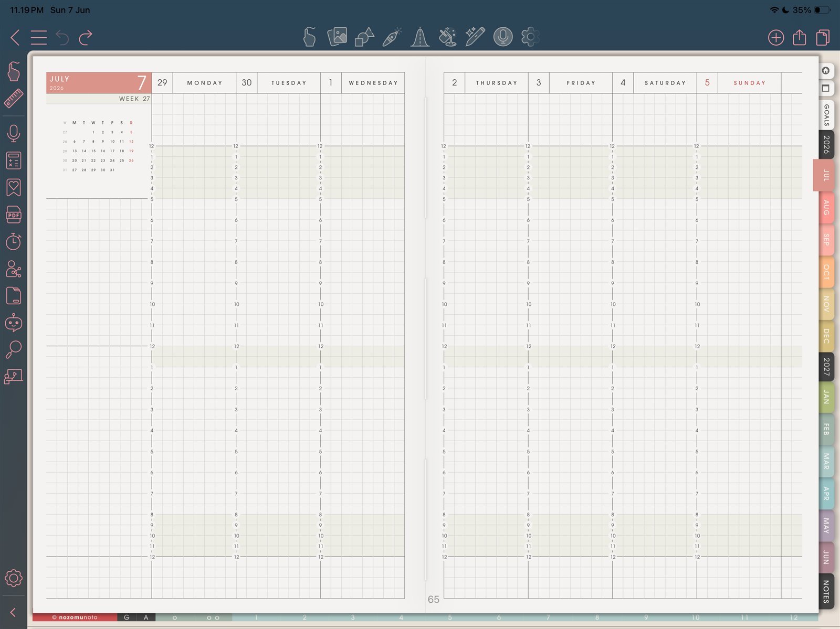Open the image insert tool
Screen dimensions: 840x629
click(337, 37)
